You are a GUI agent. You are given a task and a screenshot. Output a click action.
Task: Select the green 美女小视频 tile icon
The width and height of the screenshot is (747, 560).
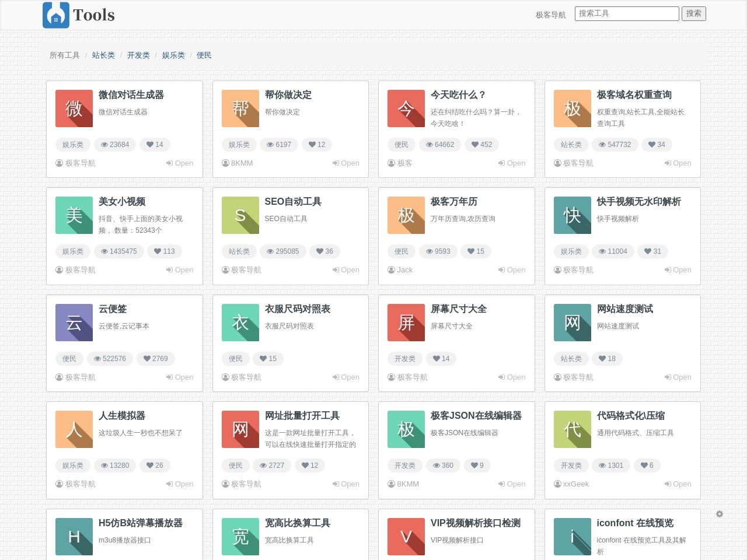74,215
